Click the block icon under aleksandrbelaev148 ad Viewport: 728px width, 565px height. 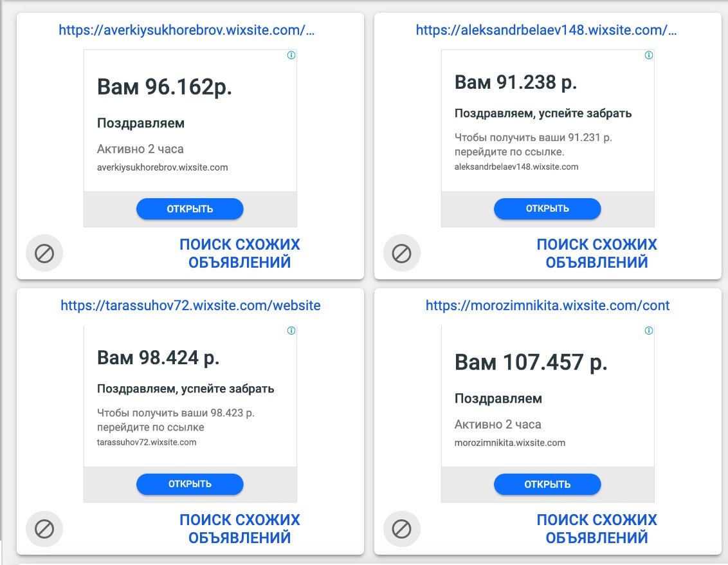click(401, 254)
